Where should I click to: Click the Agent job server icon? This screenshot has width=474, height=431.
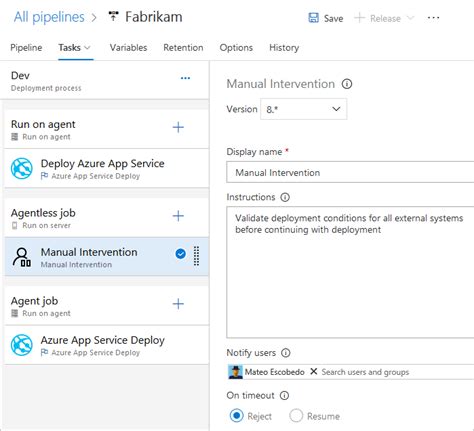pyautogui.click(x=15, y=313)
